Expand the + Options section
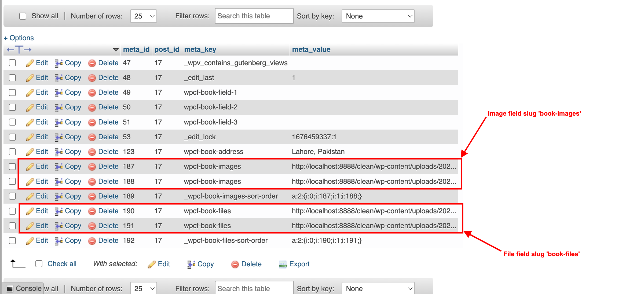 (19, 38)
